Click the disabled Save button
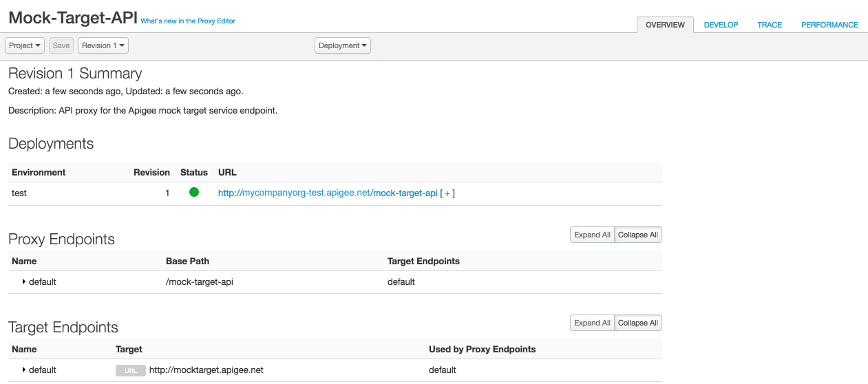868x384 pixels. coord(61,45)
